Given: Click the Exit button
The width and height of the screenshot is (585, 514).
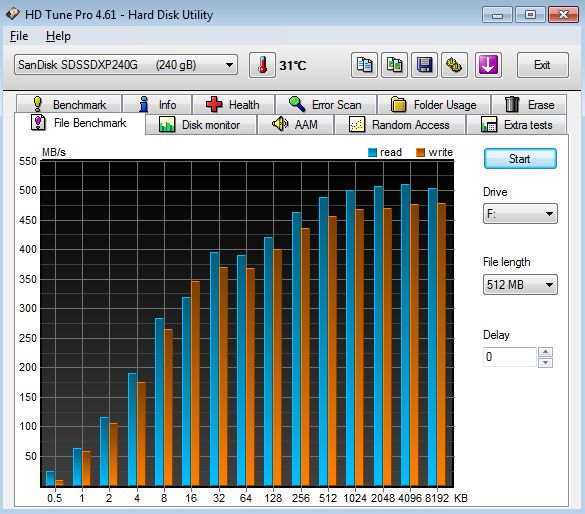Looking at the screenshot, I should (x=542, y=65).
